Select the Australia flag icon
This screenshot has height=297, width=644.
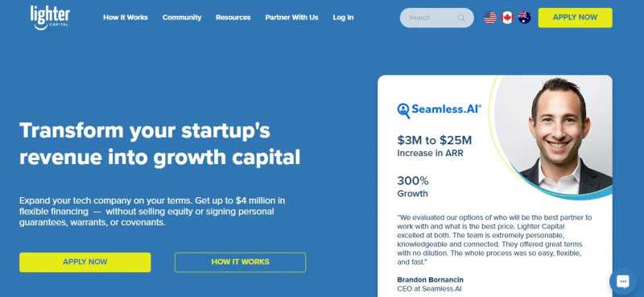(524, 18)
